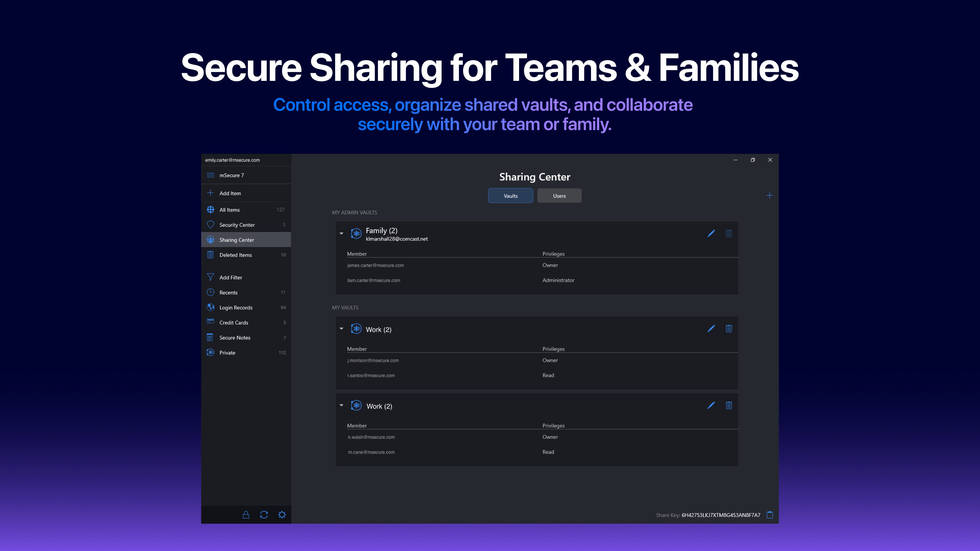Open Deleted Items trash icon in sidebar

210,254
